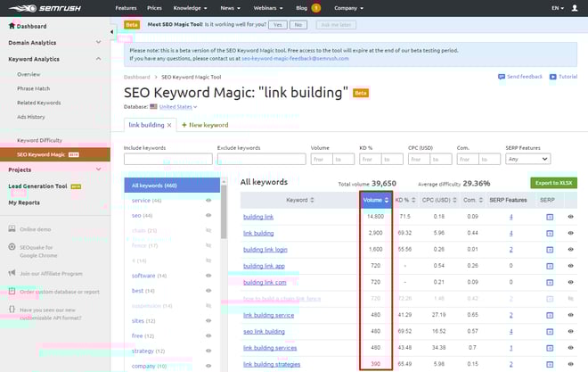Open SERP snapshot for seo link building
Image resolution: width=588 pixels, height=372 pixels.
coord(550,332)
